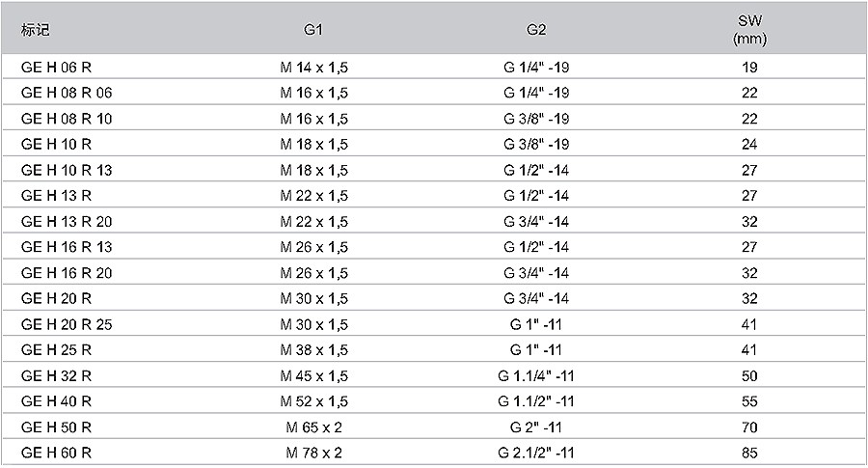The image size is (868, 468).
Task: Select the GE H 06 R row label
Action: 56,68
